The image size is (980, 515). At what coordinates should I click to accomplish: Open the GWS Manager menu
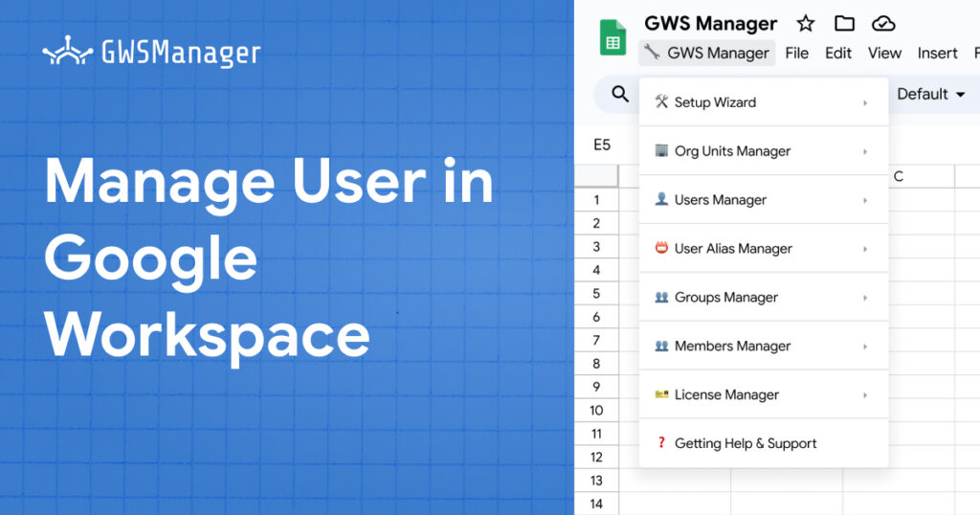click(x=707, y=54)
